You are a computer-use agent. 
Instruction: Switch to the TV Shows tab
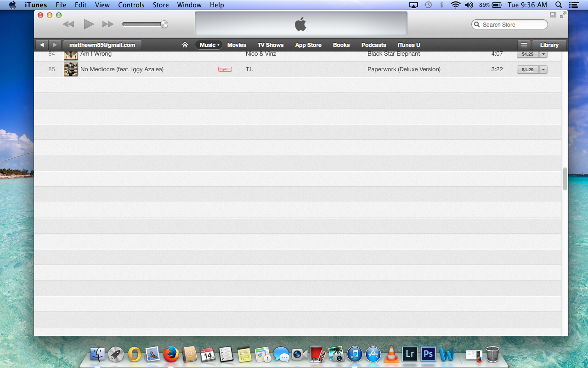(x=271, y=45)
